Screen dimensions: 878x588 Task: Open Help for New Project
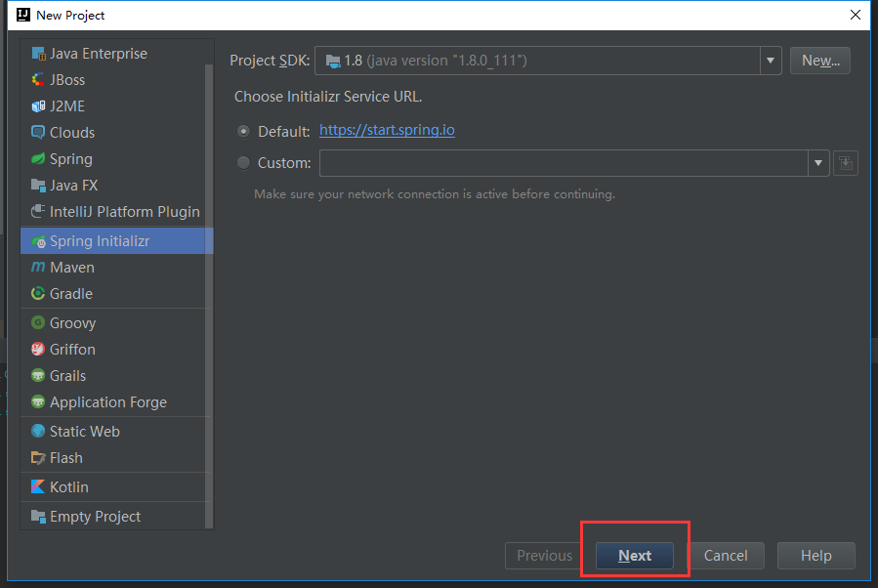click(815, 556)
